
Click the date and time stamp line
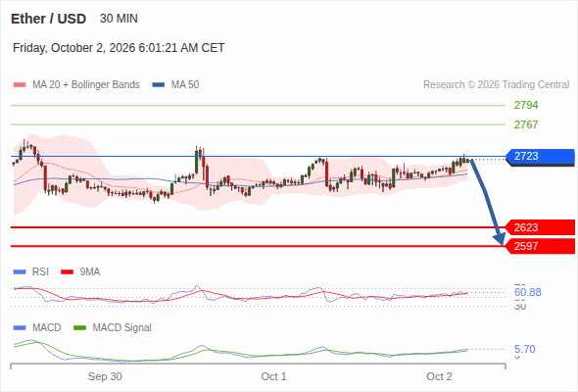(x=119, y=48)
